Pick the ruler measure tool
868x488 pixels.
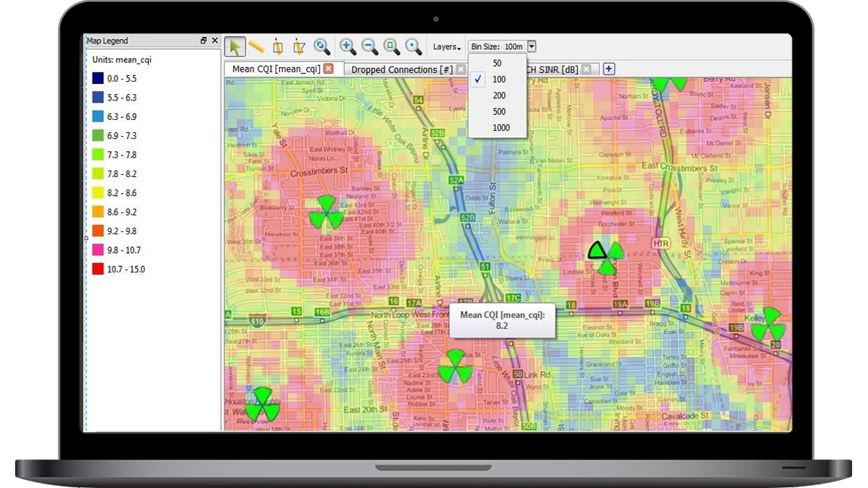256,47
